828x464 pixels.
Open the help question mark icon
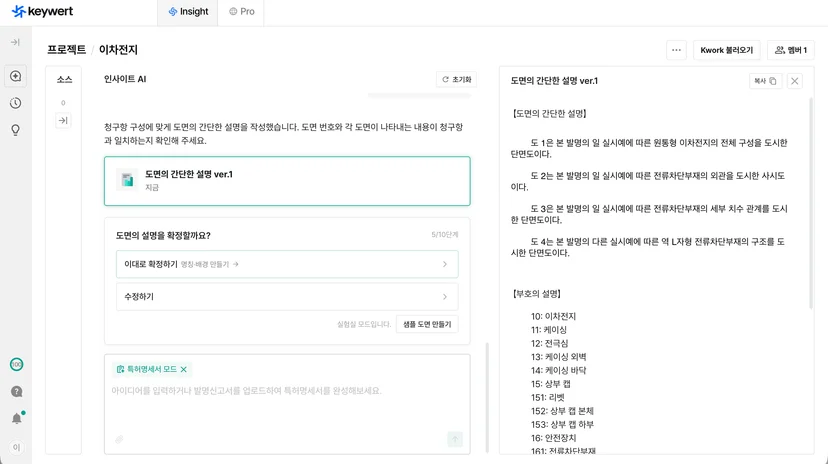coord(16,392)
